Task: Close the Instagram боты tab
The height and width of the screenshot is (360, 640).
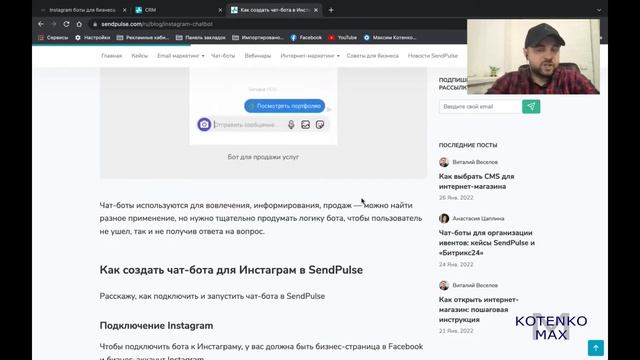Action: click(124, 10)
